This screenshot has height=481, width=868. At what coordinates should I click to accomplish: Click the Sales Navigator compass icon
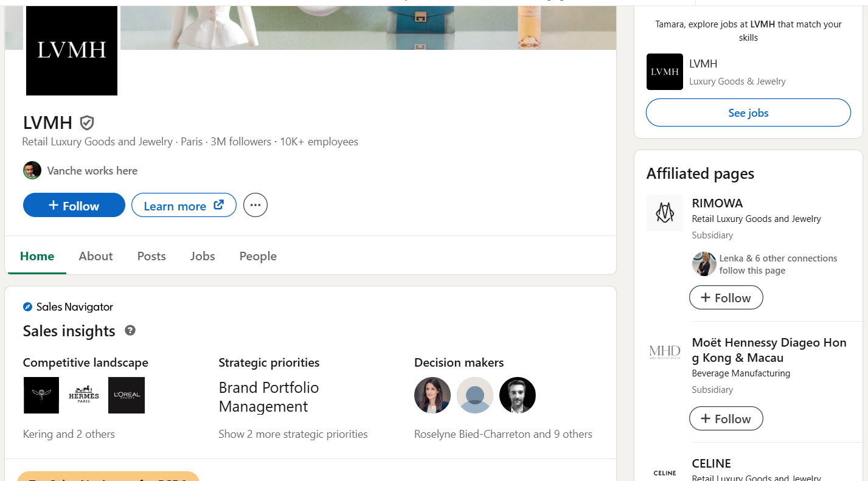click(x=27, y=307)
